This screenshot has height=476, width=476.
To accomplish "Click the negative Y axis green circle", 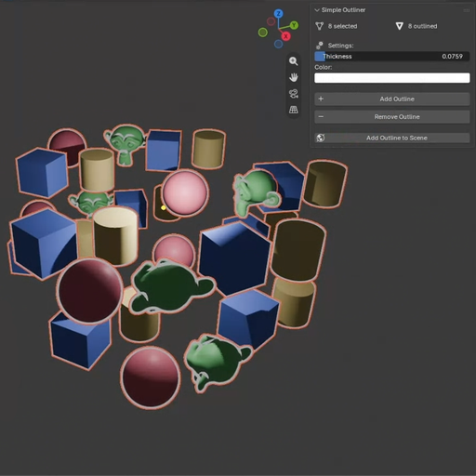I will pyautogui.click(x=263, y=33).
